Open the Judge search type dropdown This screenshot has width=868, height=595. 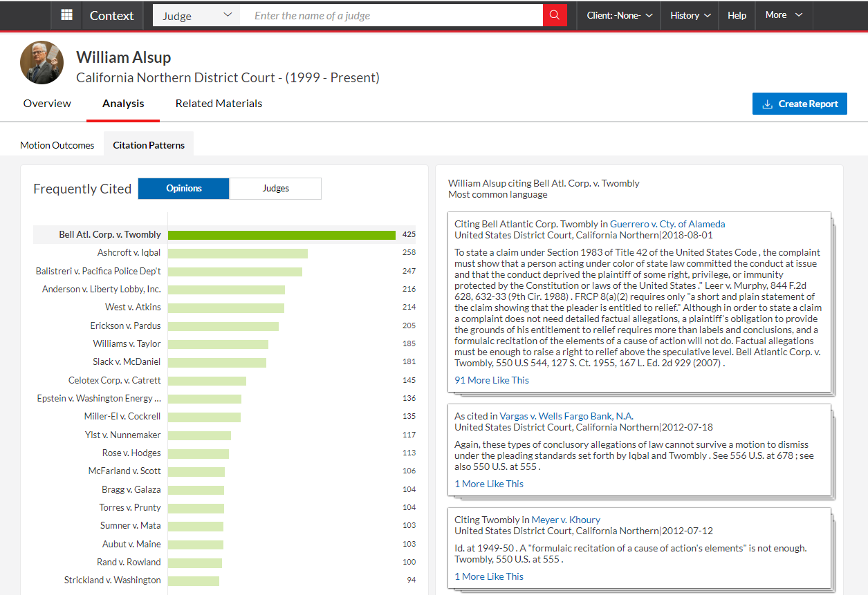click(x=196, y=15)
